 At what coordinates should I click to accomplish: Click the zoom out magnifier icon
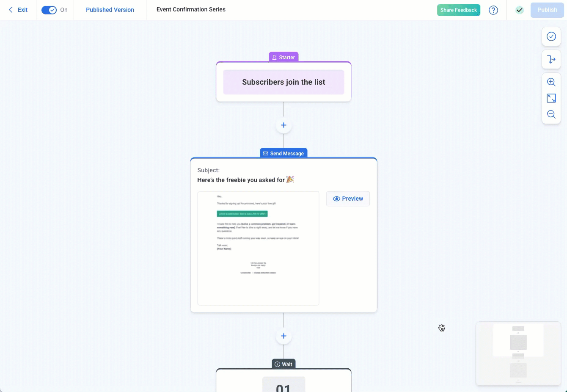(551, 114)
